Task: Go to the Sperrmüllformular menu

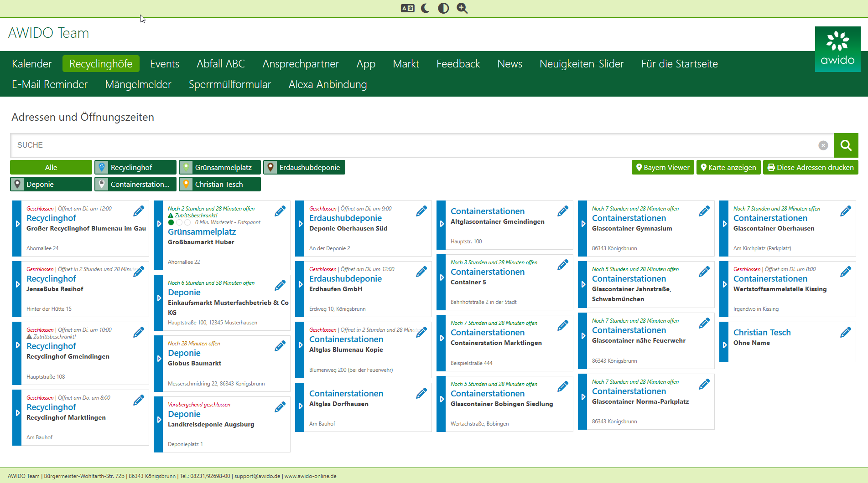Action: [229, 84]
